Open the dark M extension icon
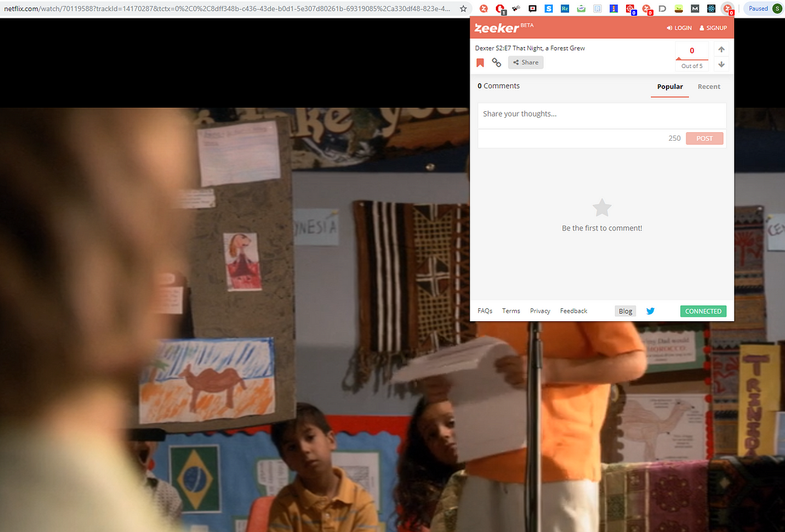This screenshot has width=785, height=532. pos(695,9)
